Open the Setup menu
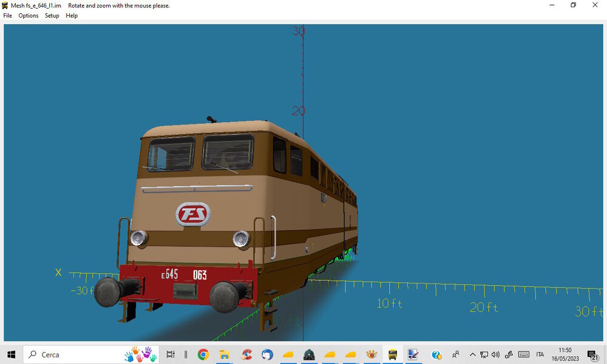 coord(52,16)
